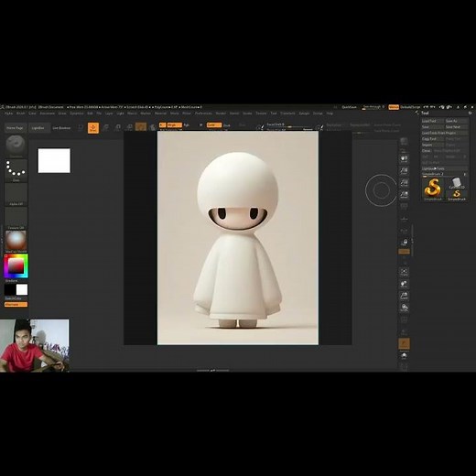Screen dimensions: 476x476
Task: Open the Help menu
Action: (x=330, y=114)
